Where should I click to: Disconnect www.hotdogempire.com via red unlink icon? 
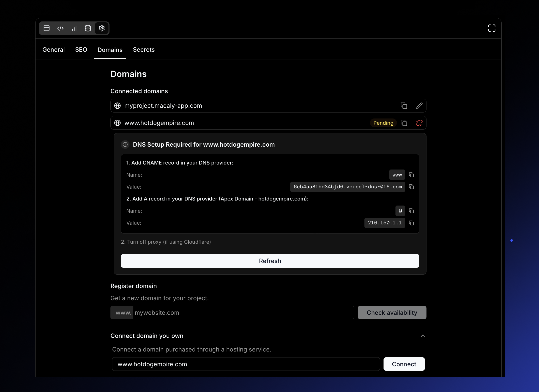click(x=419, y=123)
